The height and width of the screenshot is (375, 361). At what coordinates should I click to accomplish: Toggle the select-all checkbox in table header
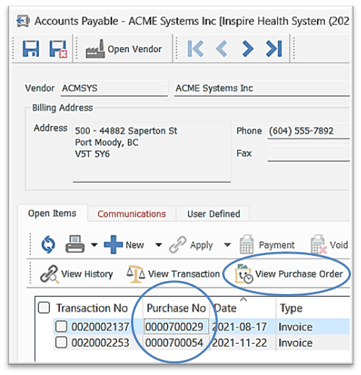coord(44,307)
